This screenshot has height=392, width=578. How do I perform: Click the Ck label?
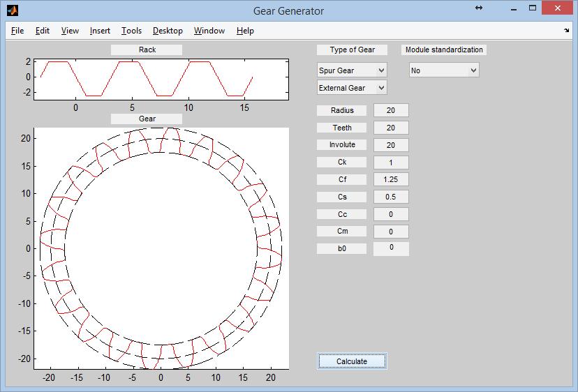[x=342, y=162]
